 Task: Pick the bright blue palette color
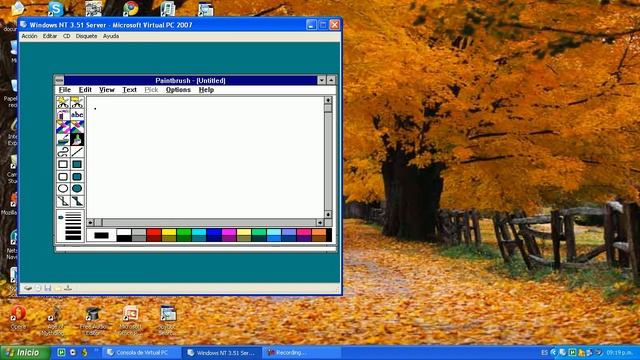point(214,232)
